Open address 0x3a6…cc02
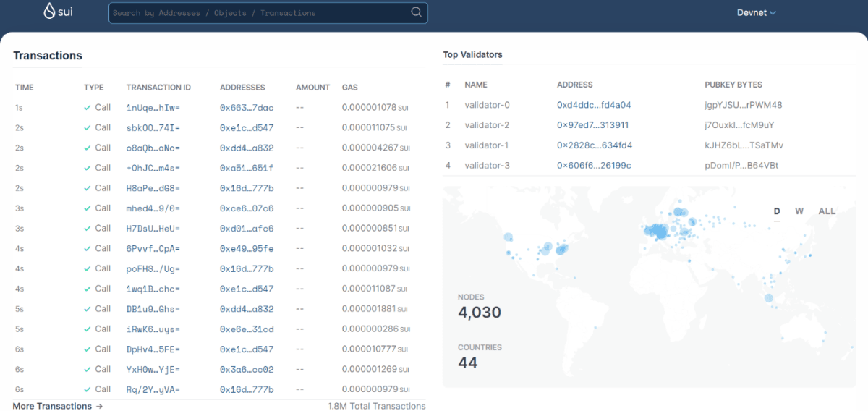This screenshot has width=868, height=411. click(247, 370)
